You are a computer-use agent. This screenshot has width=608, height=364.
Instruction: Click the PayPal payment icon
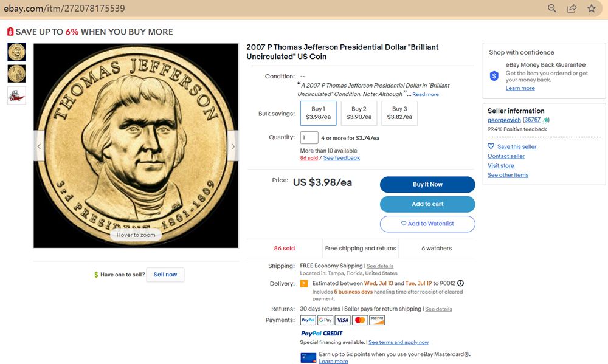[x=308, y=320]
